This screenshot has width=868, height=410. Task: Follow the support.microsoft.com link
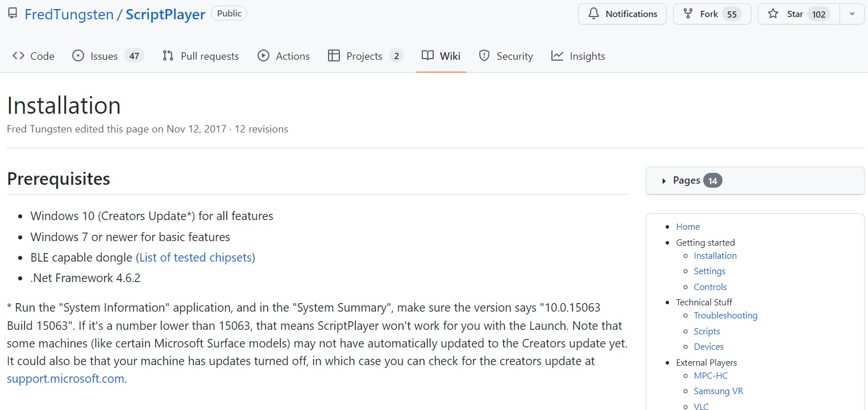(65, 379)
